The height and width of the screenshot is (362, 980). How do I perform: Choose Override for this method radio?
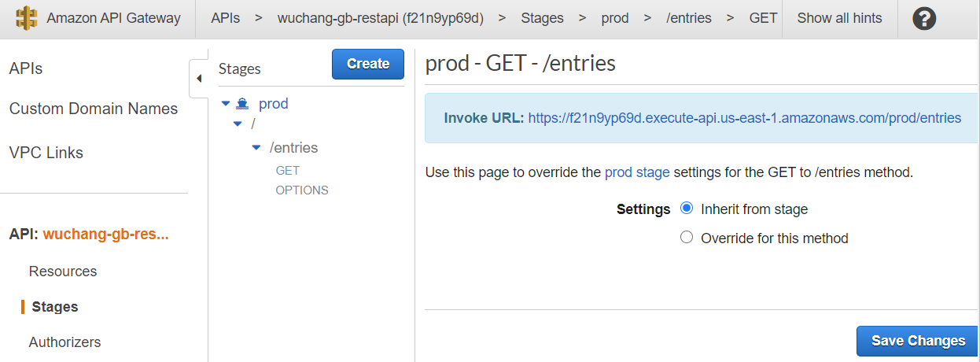[687, 238]
